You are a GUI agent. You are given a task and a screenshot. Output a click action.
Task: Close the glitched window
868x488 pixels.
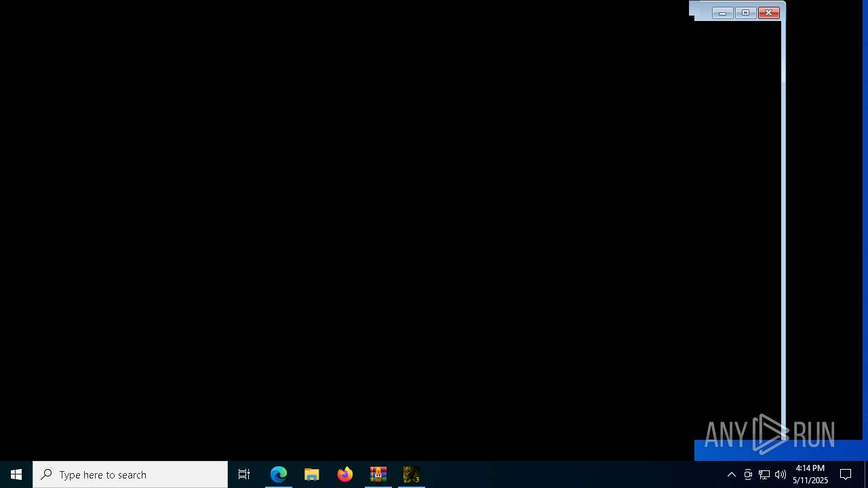[x=769, y=13]
